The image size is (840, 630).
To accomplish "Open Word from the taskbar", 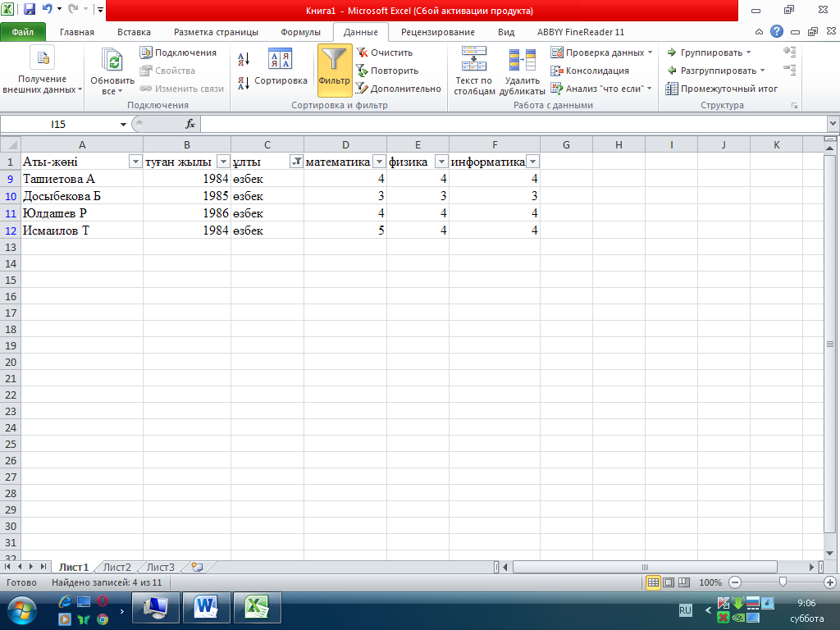I will coord(206,608).
